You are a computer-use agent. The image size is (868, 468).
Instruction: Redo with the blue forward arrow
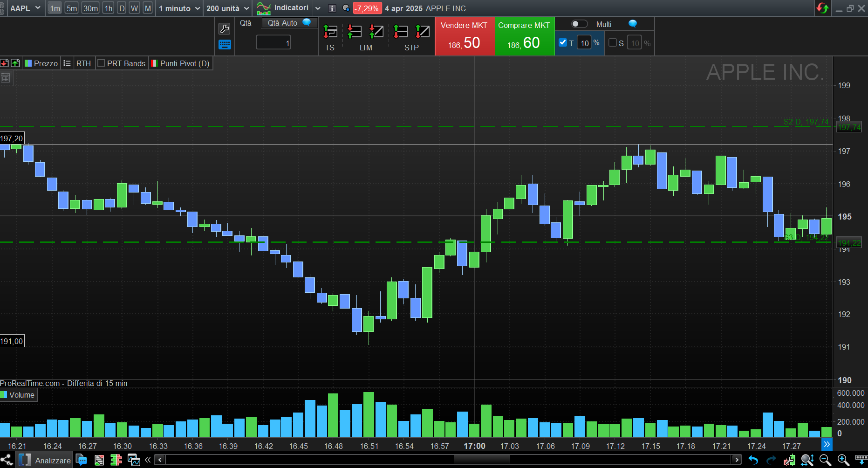click(x=771, y=460)
